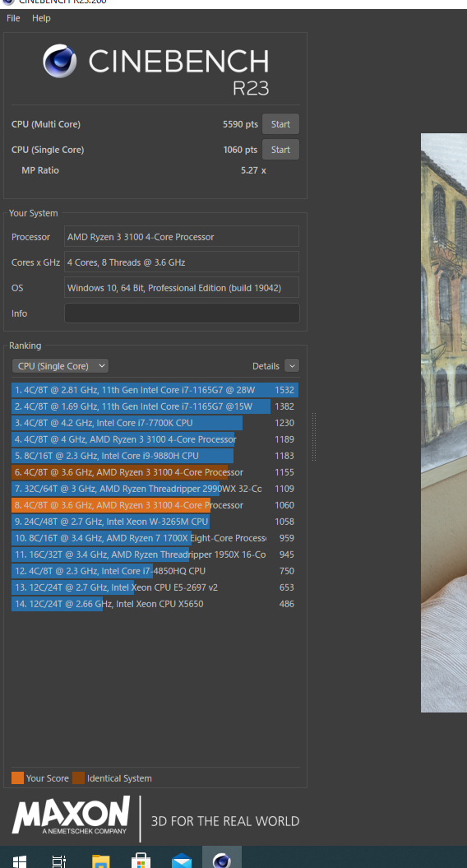The width and height of the screenshot is (467, 868).
Task: Click the rendered scene preview image
Action: [444, 422]
